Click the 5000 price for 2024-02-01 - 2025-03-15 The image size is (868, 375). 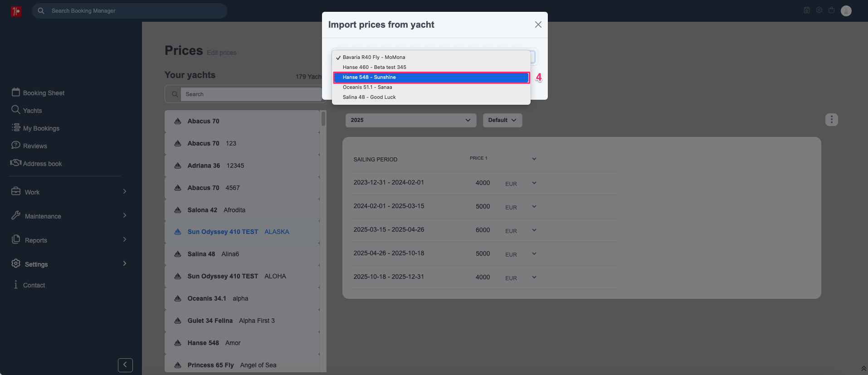pyautogui.click(x=483, y=206)
